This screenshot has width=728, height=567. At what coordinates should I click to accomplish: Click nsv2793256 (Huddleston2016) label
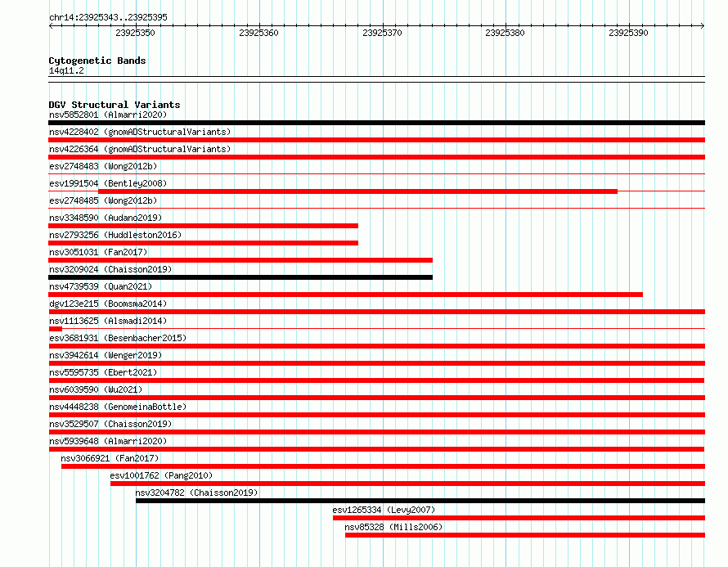coord(115,235)
